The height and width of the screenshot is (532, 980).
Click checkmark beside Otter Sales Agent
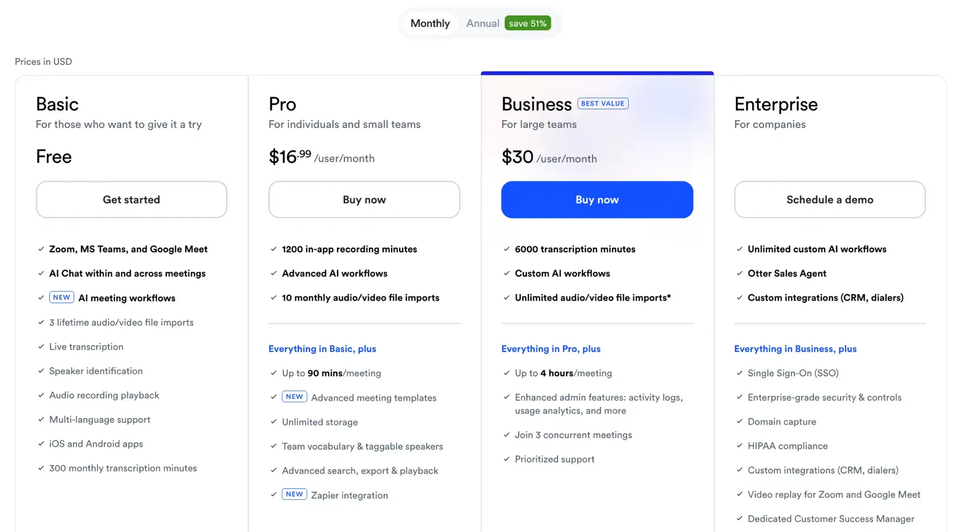point(740,273)
